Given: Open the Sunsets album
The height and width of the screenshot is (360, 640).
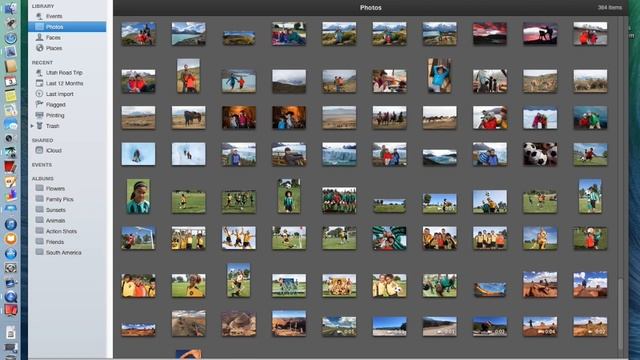Looking at the screenshot, I should [x=55, y=210].
